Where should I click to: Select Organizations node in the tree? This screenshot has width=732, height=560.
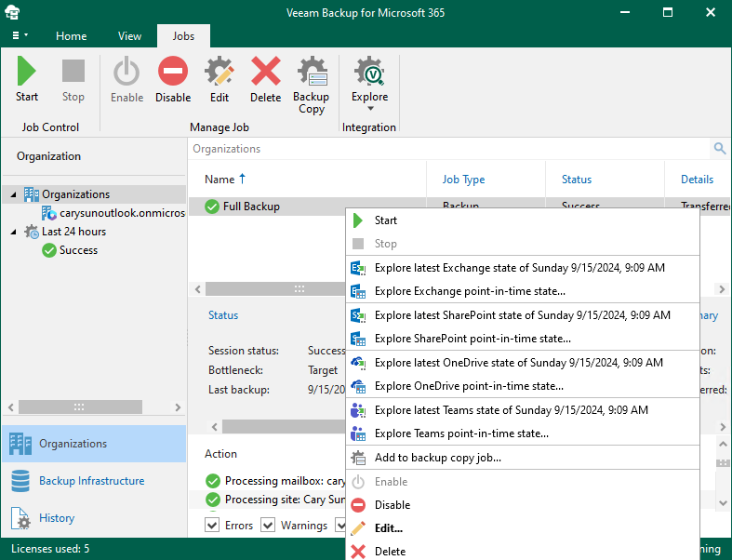[75, 194]
